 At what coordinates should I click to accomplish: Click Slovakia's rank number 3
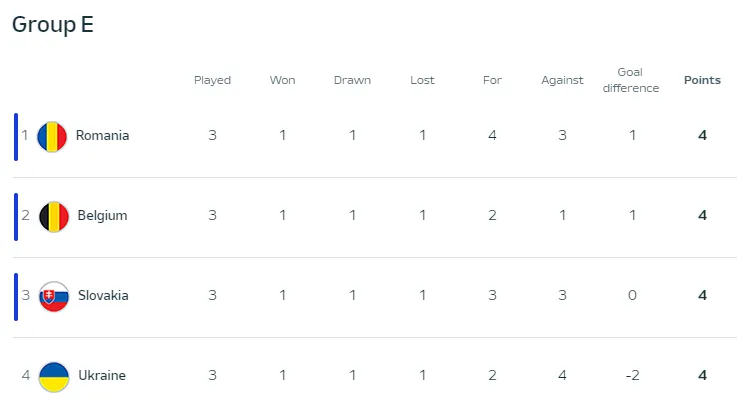coord(25,296)
